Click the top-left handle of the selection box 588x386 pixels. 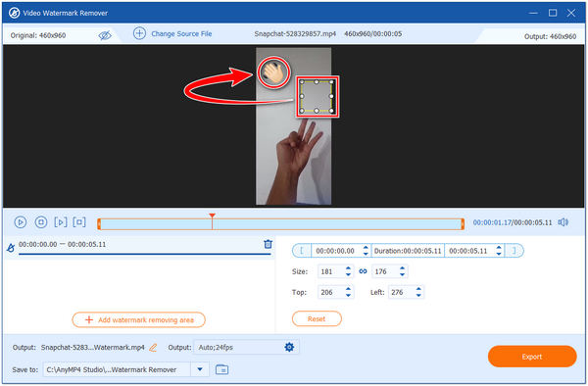coord(302,81)
